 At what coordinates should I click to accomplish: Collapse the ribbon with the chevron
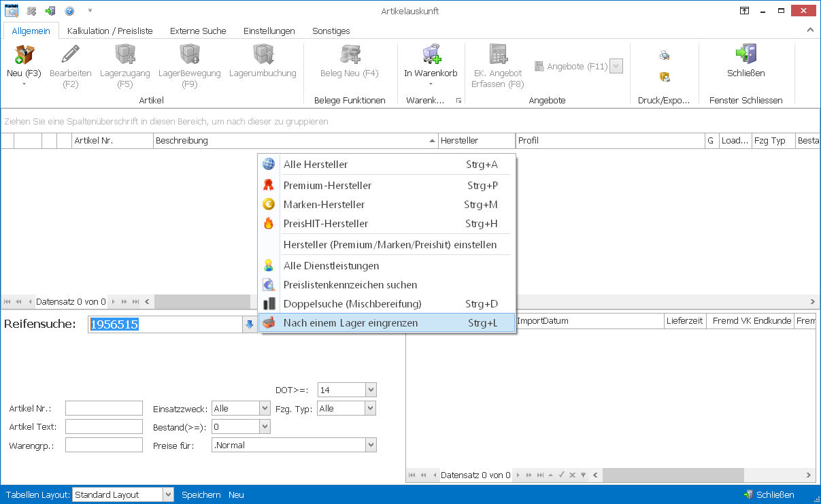(x=810, y=30)
